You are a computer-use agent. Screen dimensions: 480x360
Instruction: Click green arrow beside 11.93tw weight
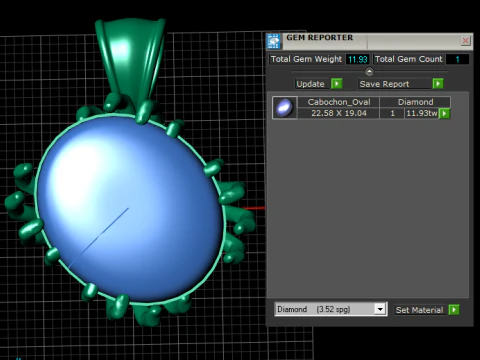[444, 113]
